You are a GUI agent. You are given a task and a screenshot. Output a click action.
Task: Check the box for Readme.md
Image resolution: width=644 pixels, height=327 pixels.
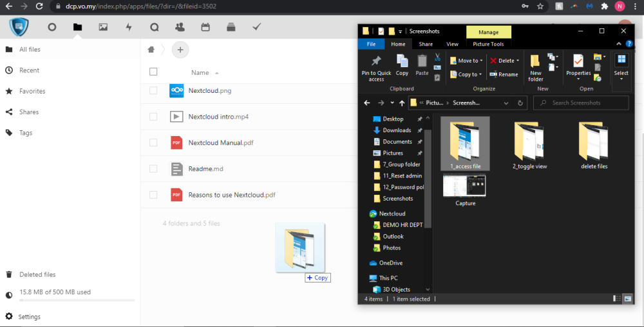click(x=153, y=169)
